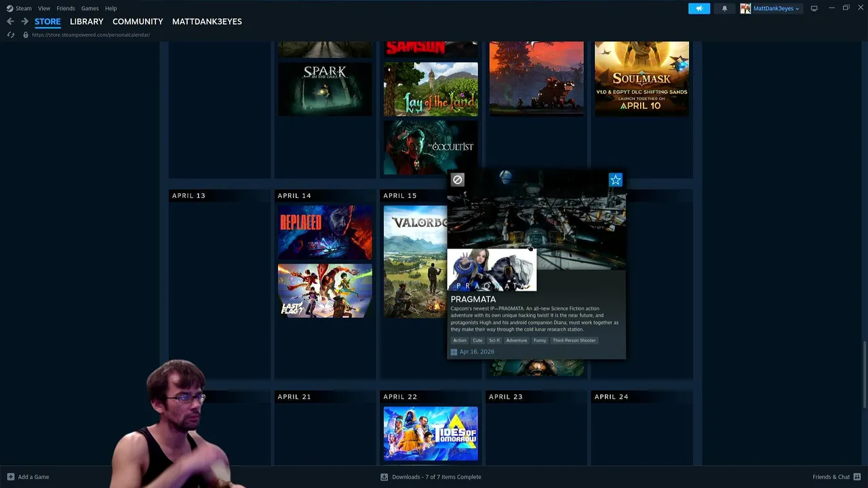The height and width of the screenshot is (488, 868).
Task: Click the APRIL 22 date header
Action: pos(400,396)
